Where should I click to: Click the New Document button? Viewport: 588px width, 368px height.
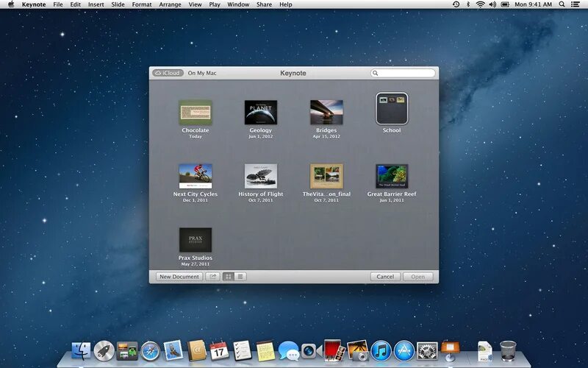(179, 277)
